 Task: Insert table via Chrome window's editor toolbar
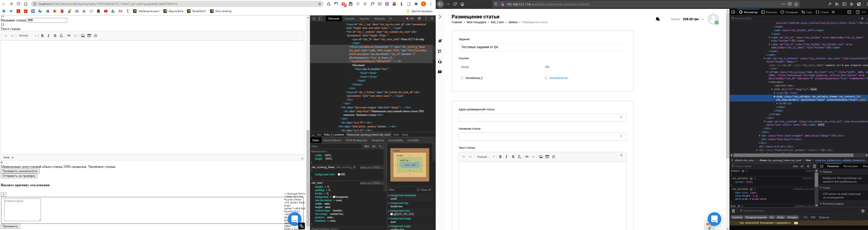89,36
